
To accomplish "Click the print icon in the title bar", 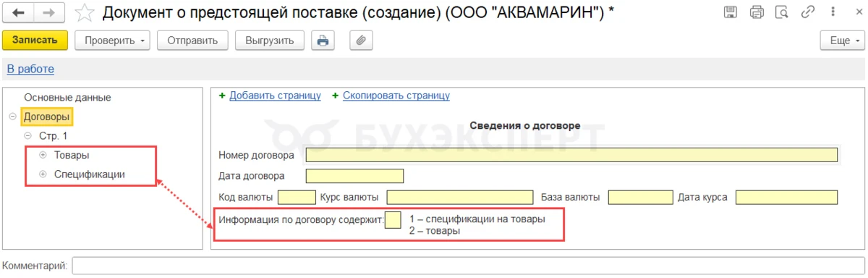I will [x=757, y=12].
